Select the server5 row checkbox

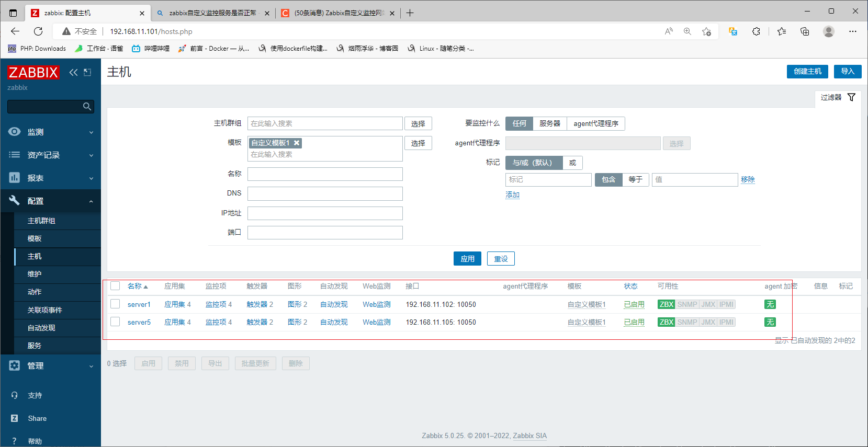(x=115, y=322)
